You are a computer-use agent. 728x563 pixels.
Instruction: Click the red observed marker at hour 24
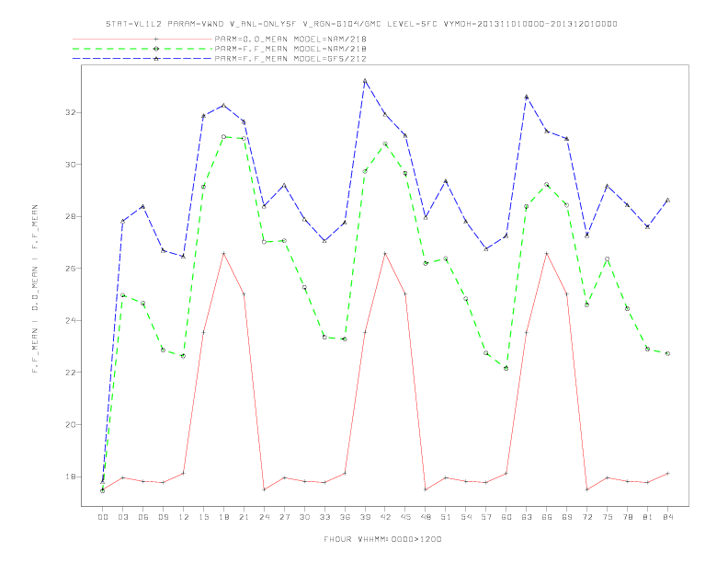click(x=264, y=489)
